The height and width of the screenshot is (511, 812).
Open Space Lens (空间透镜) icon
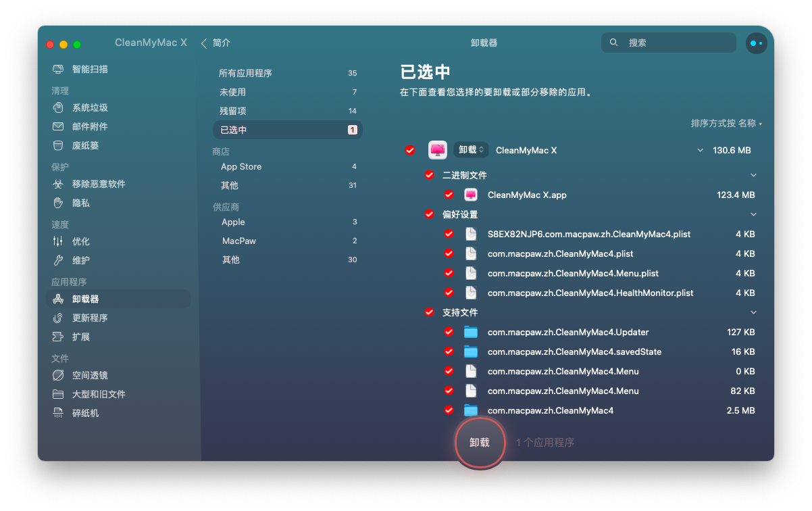58,375
